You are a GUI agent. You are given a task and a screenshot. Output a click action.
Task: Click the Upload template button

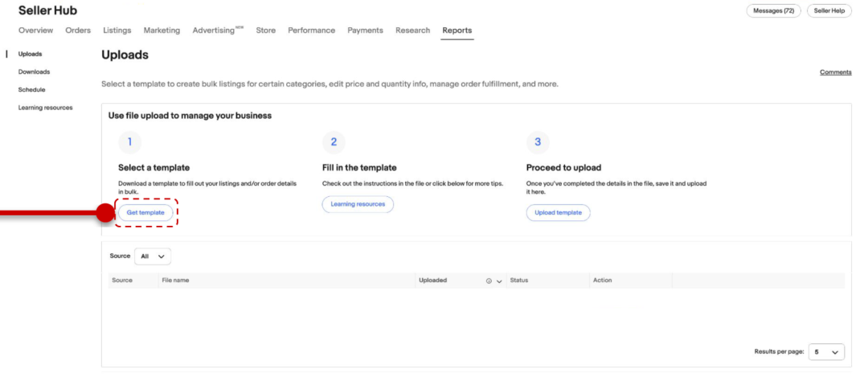coord(558,212)
